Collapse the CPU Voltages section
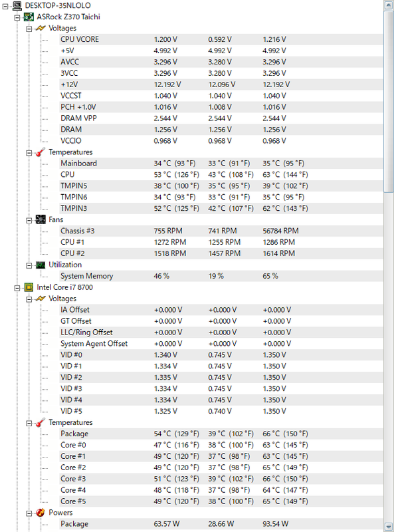 [x=29, y=299]
